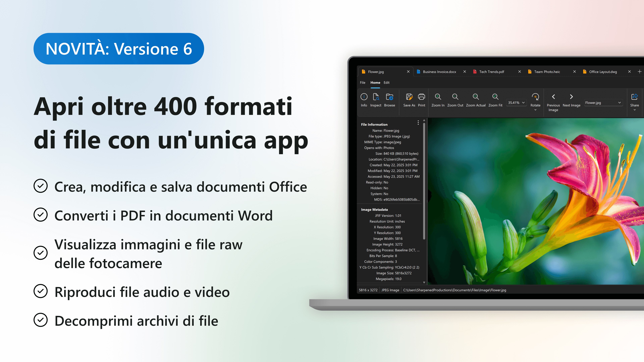This screenshot has width=644, height=362.
Task: Open File Information panel options menu
Action: click(x=418, y=123)
